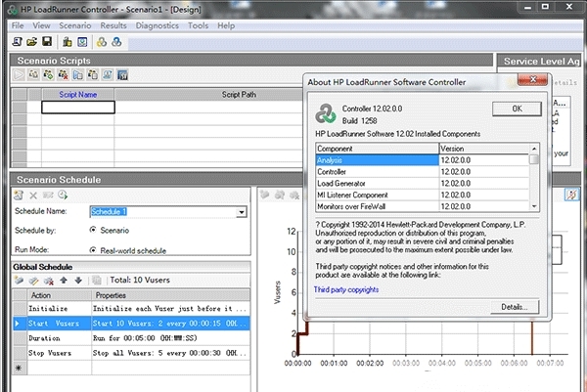Select the Controller row in components list
Image resolution: width=587 pixels, height=392 pixels.
[423, 172]
